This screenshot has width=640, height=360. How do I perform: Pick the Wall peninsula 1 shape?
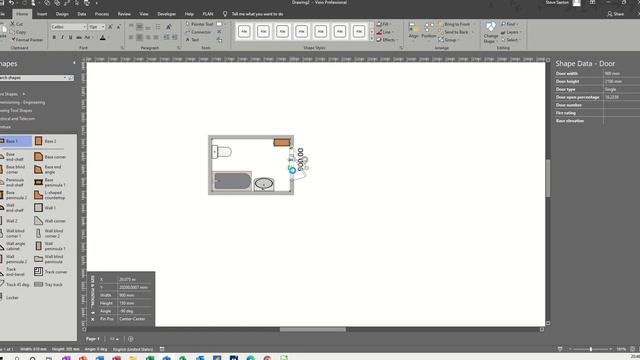pyautogui.click(x=50, y=246)
